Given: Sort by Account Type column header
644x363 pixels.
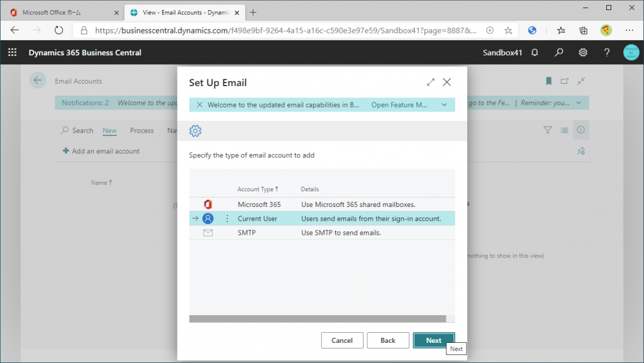Looking at the screenshot, I should point(257,189).
